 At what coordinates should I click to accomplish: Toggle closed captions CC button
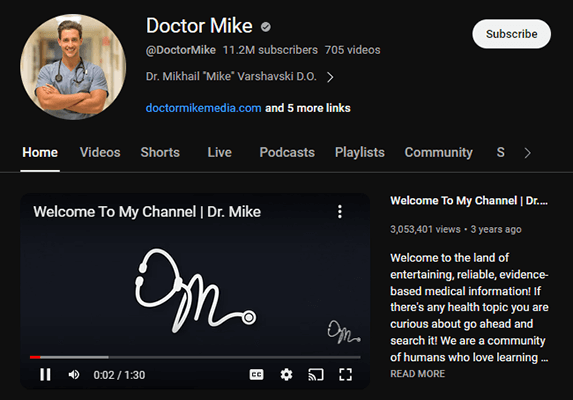[x=256, y=374]
